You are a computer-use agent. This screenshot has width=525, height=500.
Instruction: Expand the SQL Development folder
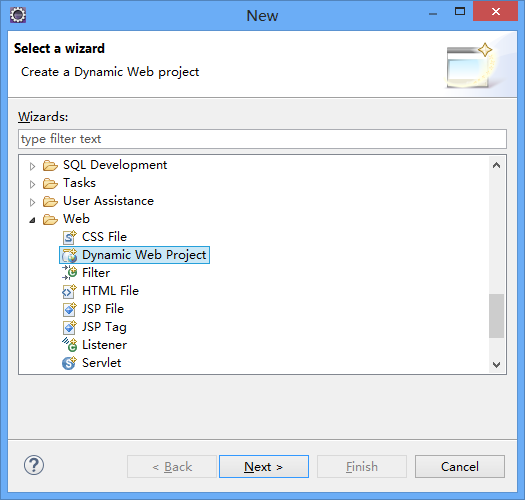(32, 166)
